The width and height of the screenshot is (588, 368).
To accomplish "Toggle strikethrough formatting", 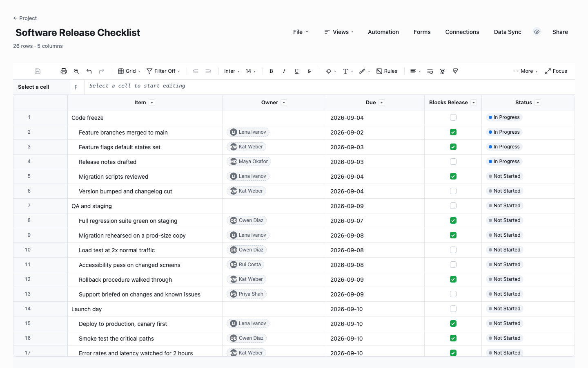I will pos(309,71).
